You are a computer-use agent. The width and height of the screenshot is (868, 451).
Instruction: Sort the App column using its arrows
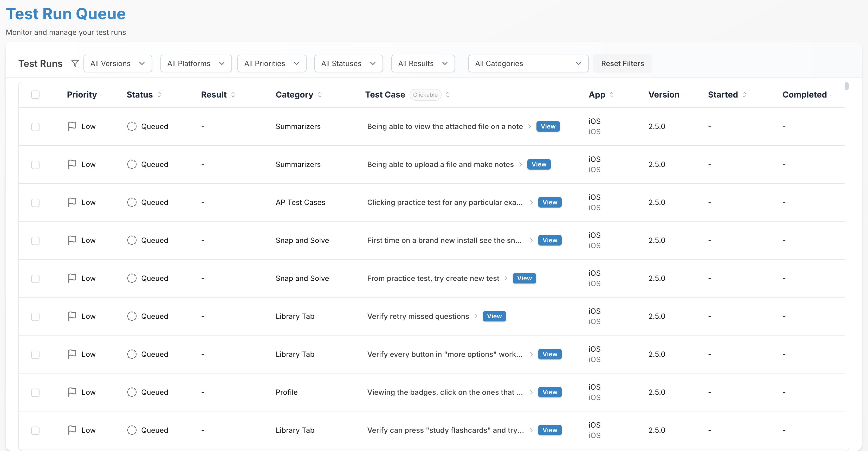(x=612, y=95)
